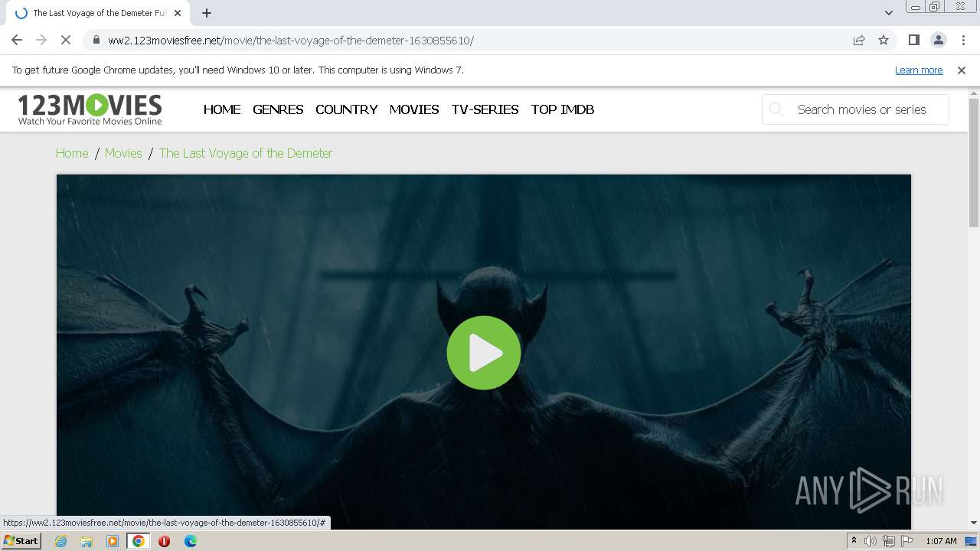Stop loading the page
Viewport: 980px width, 551px height.
[66, 40]
